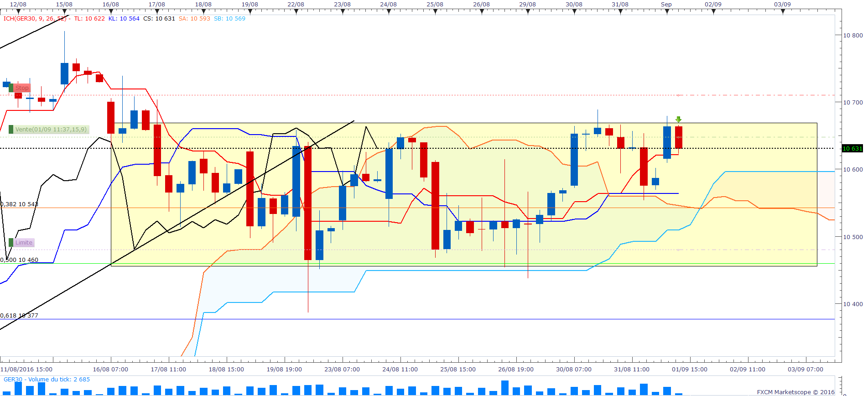Click the green square beside the Vente order label
This screenshot has height=396, width=868.
click(11, 130)
